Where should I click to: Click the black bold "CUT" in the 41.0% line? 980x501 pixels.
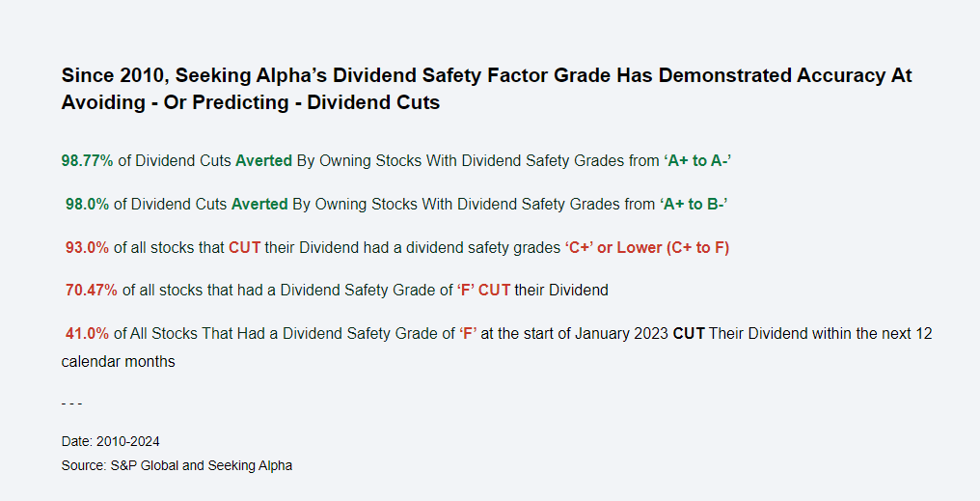[689, 333]
